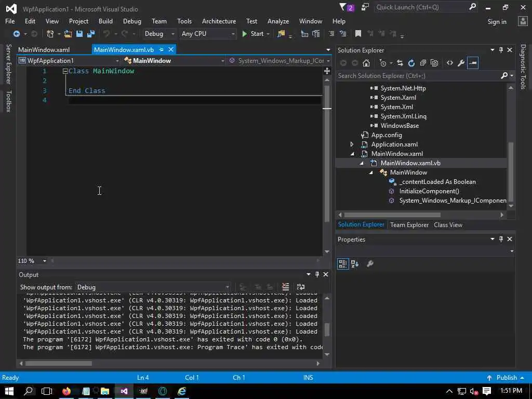The image size is (532, 399).
Task: Click the New Project icon in the toolbar
Action: pos(50,34)
